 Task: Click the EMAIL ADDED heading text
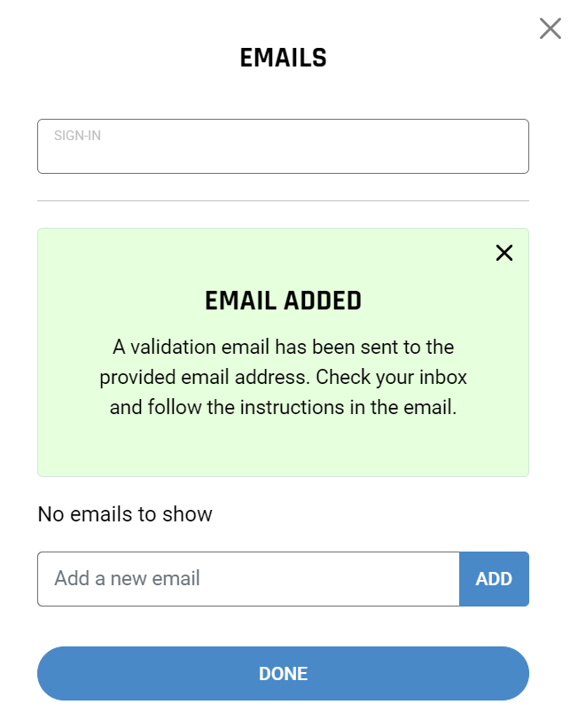283,301
